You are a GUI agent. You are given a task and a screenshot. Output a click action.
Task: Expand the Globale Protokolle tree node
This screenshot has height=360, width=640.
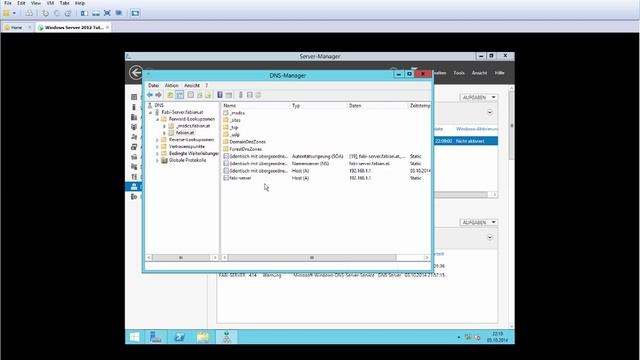[x=157, y=160]
